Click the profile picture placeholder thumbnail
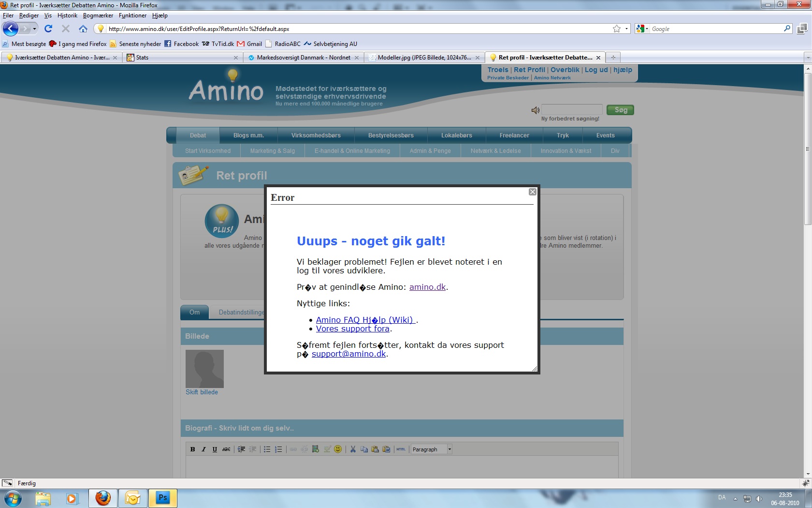Screen dimensions: 812x508 coord(204,369)
